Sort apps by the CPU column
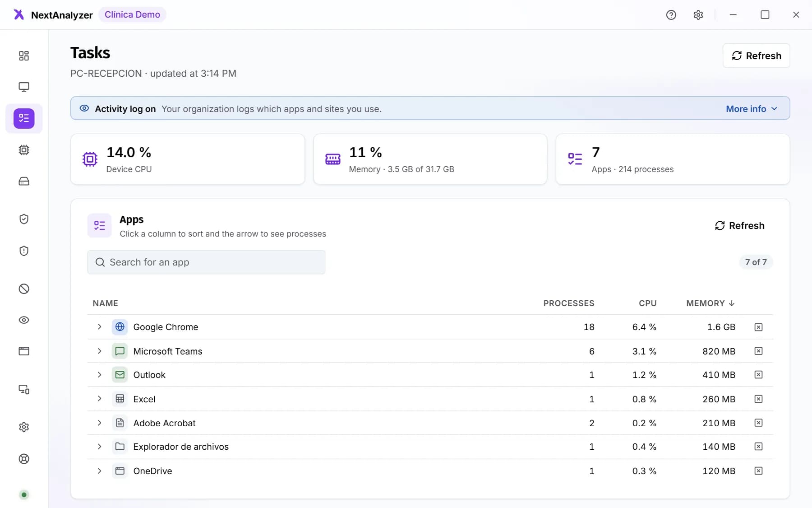The image size is (812, 508). tap(648, 303)
